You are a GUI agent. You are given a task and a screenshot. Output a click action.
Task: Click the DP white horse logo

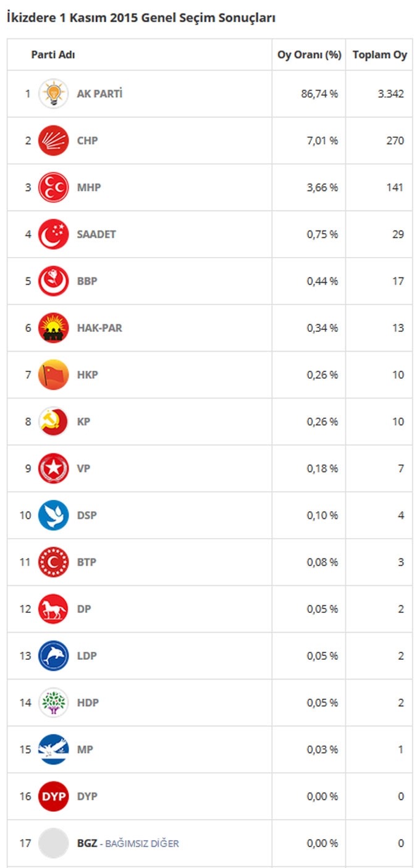click(x=53, y=609)
